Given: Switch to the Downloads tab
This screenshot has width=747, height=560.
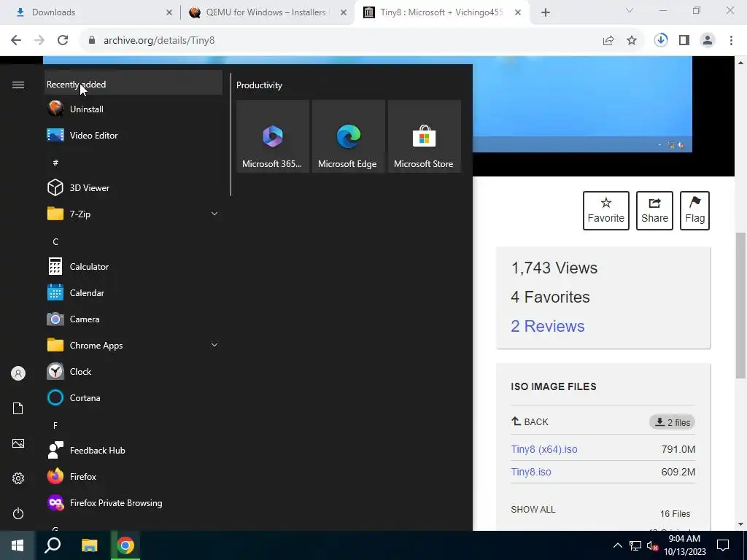Looking at the screenshot, I should 92,12.
